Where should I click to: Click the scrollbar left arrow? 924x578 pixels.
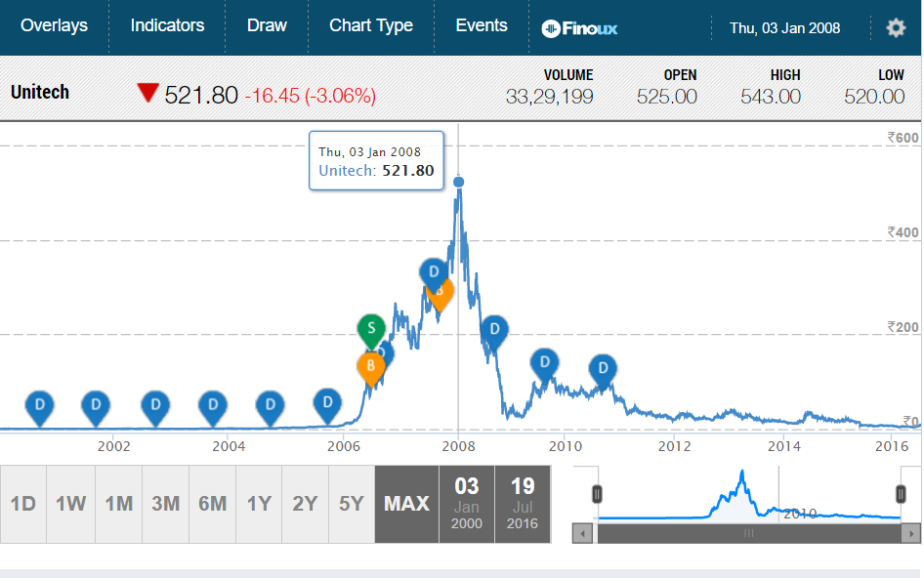click(x=584, y=533)
